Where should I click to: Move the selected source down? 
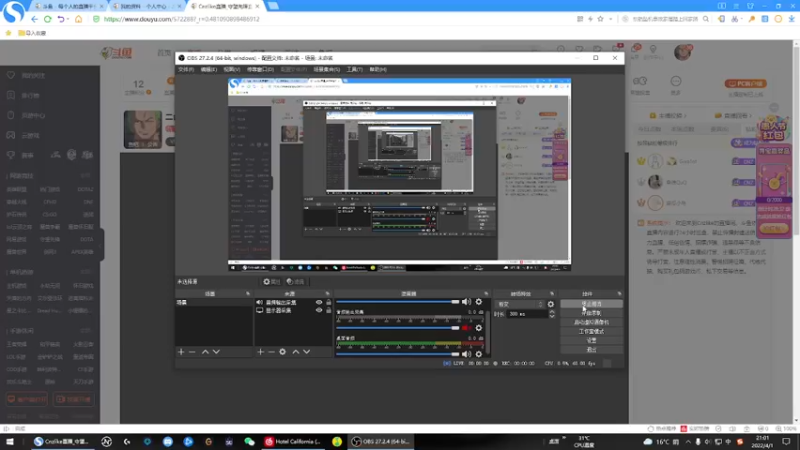tap(307, 352)
